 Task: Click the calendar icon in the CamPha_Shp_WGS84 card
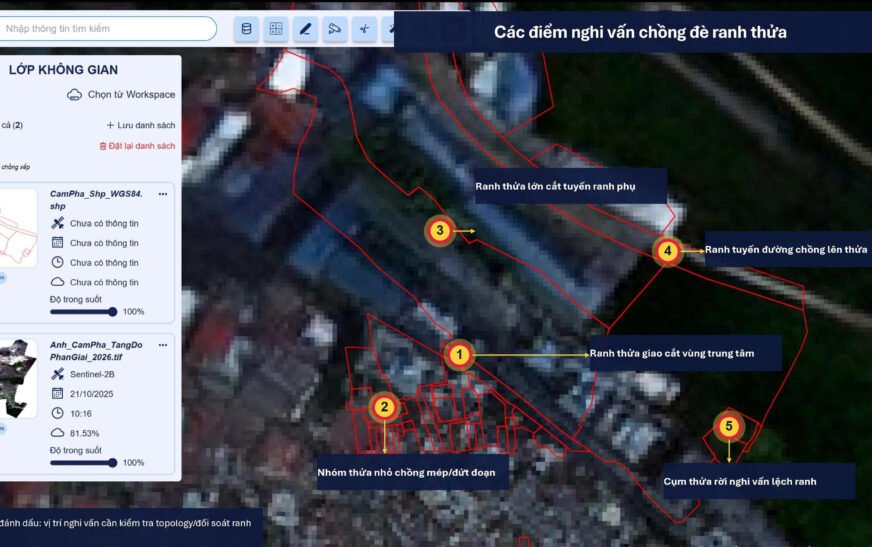tap(57, 243)
